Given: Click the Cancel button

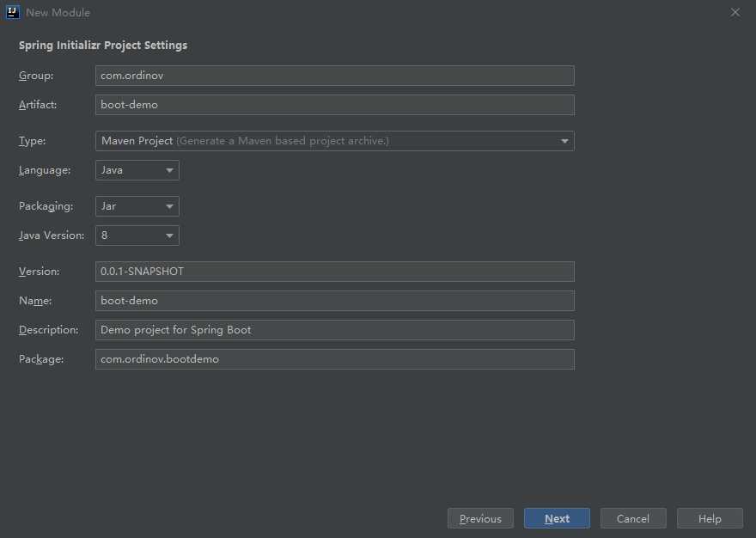Looking at the screenshot, I should tap(632, 518).
